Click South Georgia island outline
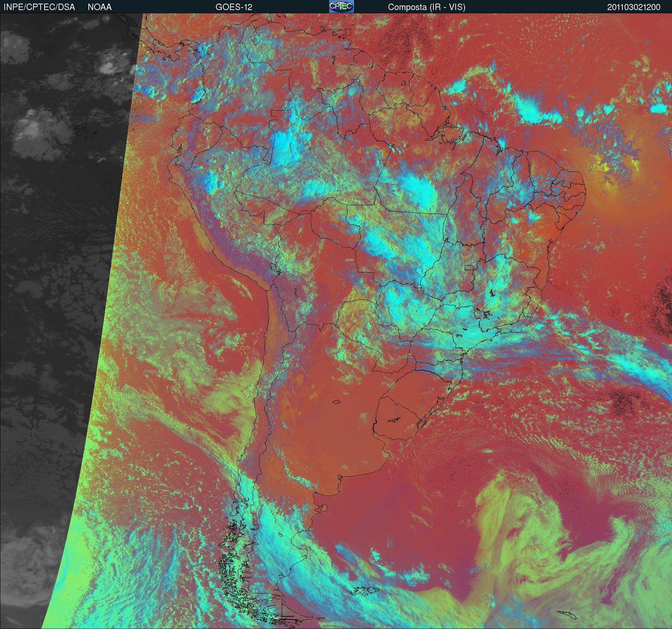Viewport: 672px width, 629px height. pos(567,615)
